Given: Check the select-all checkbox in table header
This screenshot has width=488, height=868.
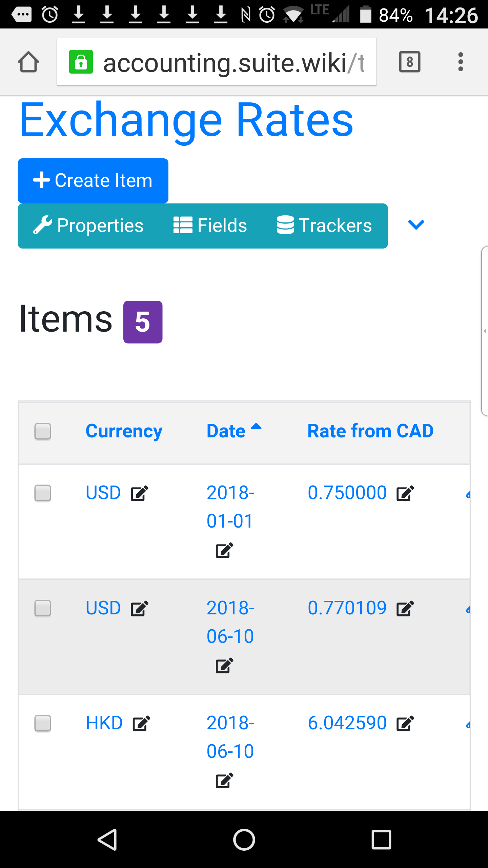Looking at the screenshot, I should coord(43,431).
